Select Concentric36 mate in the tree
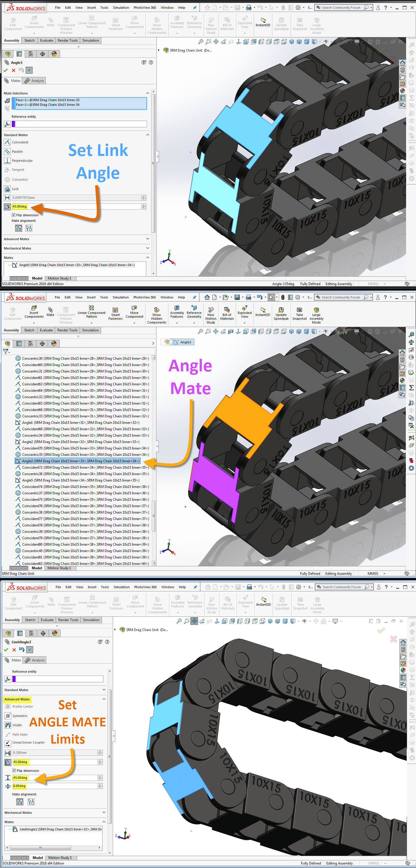 click(x=82, y=474)
